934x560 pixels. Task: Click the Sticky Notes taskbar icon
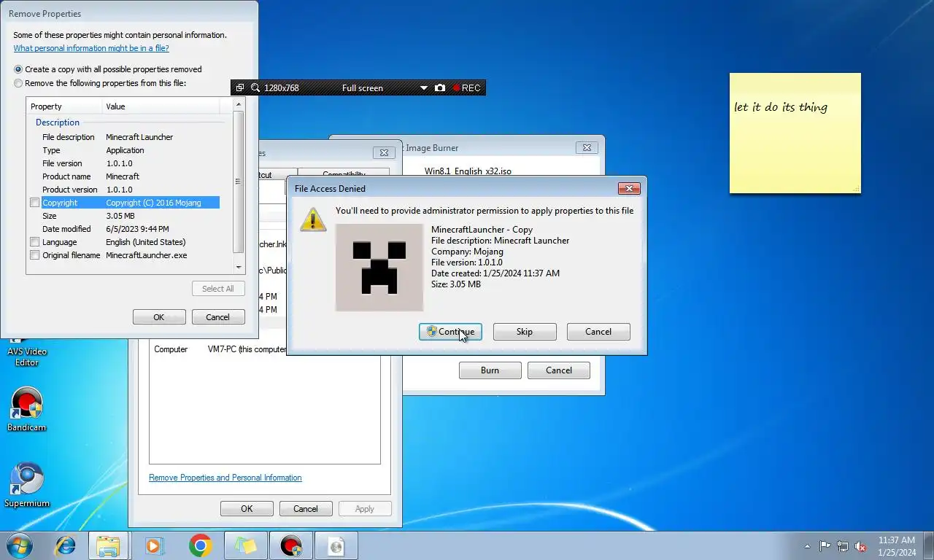[245, 545]
